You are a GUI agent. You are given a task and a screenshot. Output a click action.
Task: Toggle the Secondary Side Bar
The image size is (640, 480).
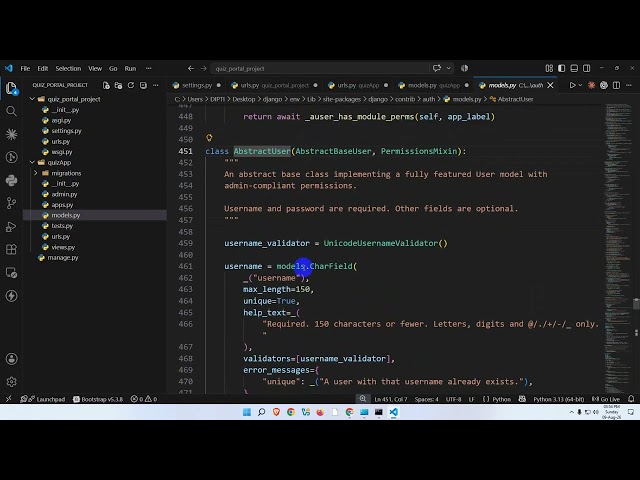click(587, 68)
